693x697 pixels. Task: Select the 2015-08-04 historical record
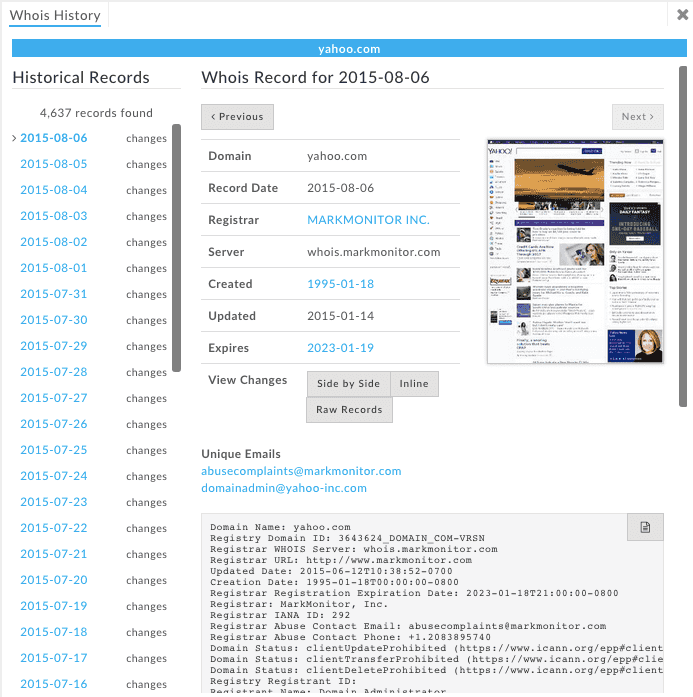click(54, 190)
